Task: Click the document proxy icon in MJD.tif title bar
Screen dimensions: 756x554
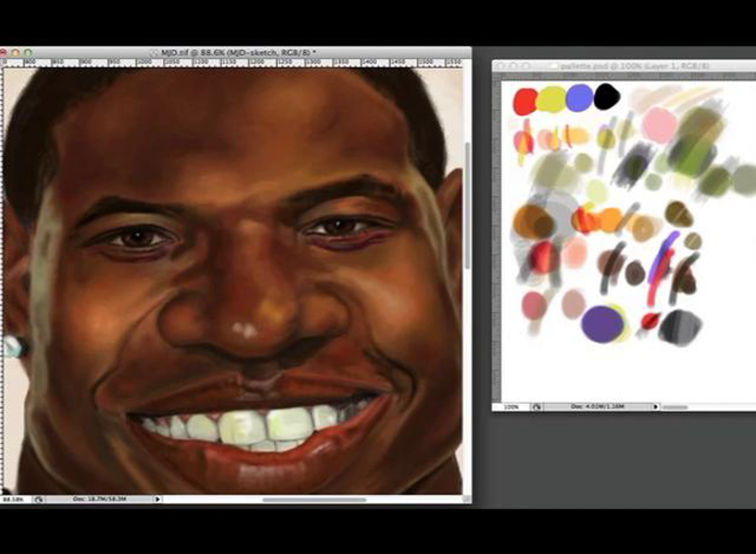Action: [155, 53]
